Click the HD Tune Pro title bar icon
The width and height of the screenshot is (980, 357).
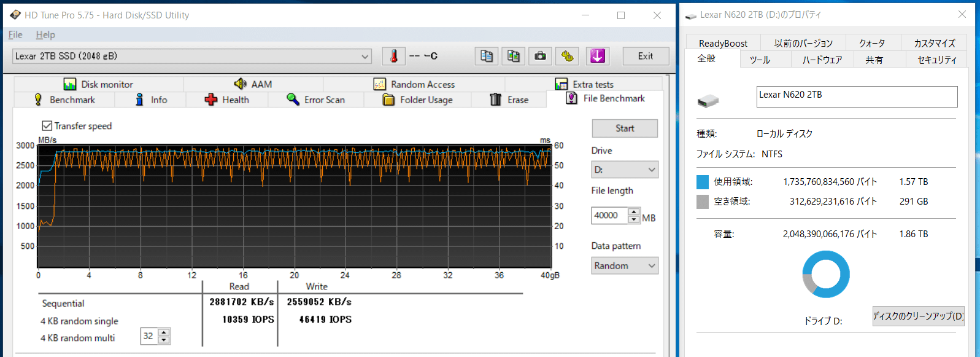pos(15,15)
